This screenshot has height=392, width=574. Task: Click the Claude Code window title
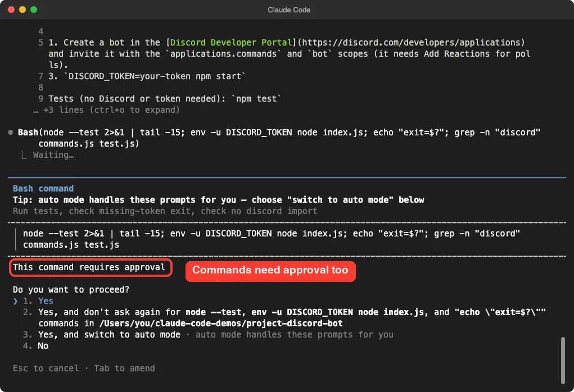(289, 10)
